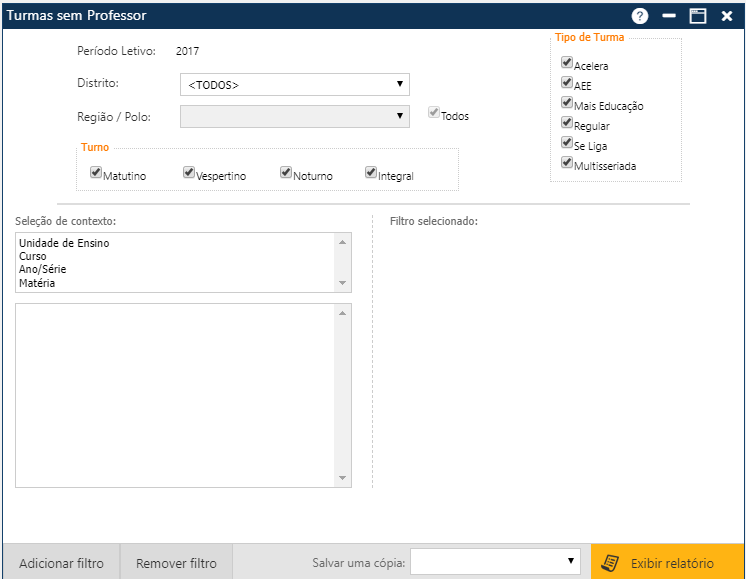Select Unidade de Ensino in context list

[64, 243]
